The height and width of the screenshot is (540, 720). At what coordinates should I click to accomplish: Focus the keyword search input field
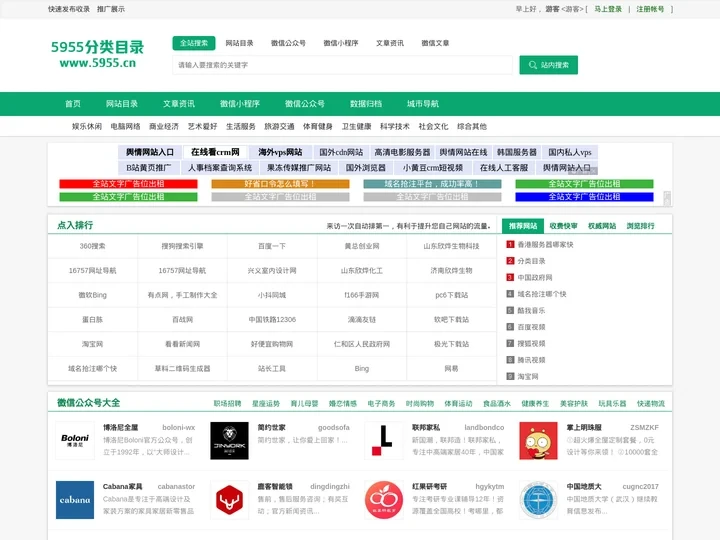(x=342, y=65)
